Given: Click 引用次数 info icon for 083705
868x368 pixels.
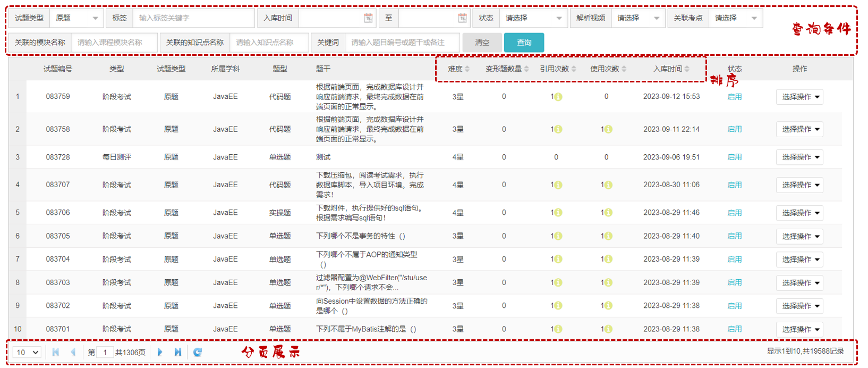Looking at the screenshot, I should (558, 236).
